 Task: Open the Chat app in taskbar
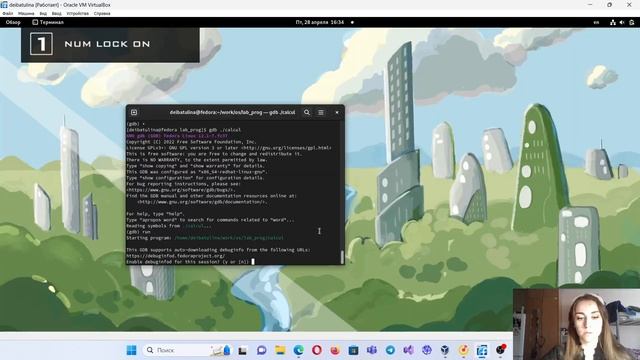(262, 350)
